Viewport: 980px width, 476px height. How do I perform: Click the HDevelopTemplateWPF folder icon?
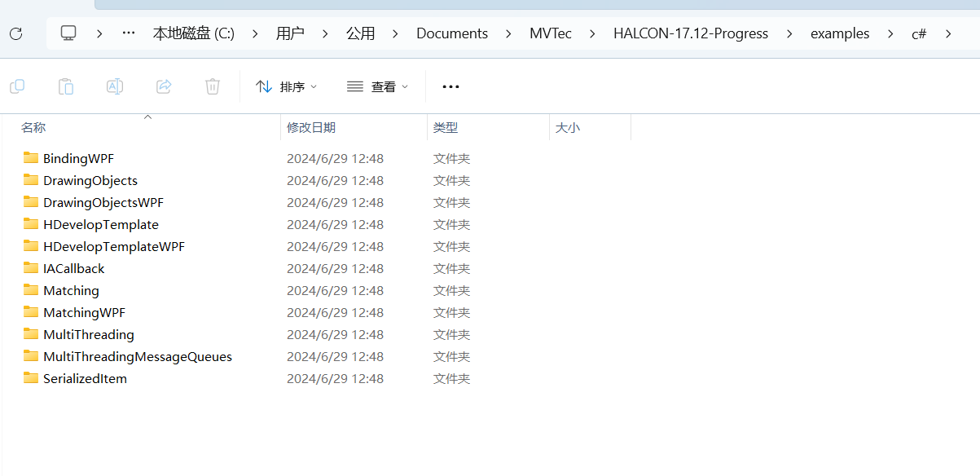(x=31, y=245)
